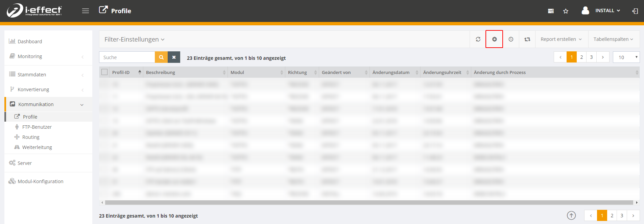Click the retweet-style arrows toolbar icon
The height and width of the screenshot is (224, 644).
(x=527, y=39)
